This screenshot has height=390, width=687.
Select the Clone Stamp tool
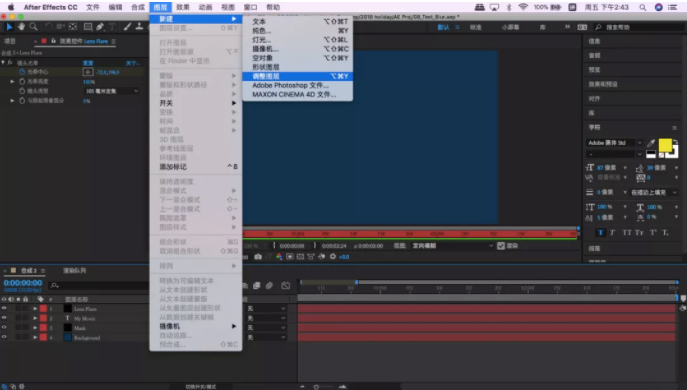coord(139,27)
